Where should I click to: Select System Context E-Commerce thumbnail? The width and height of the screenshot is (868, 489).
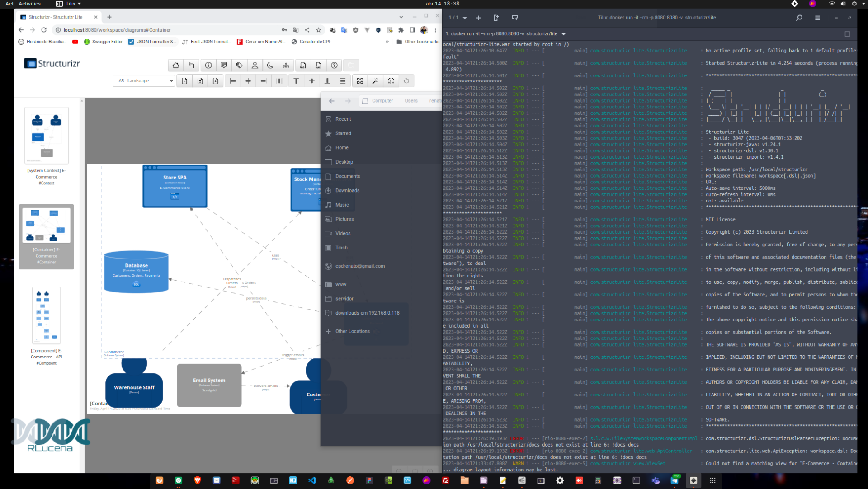[47, 135]
